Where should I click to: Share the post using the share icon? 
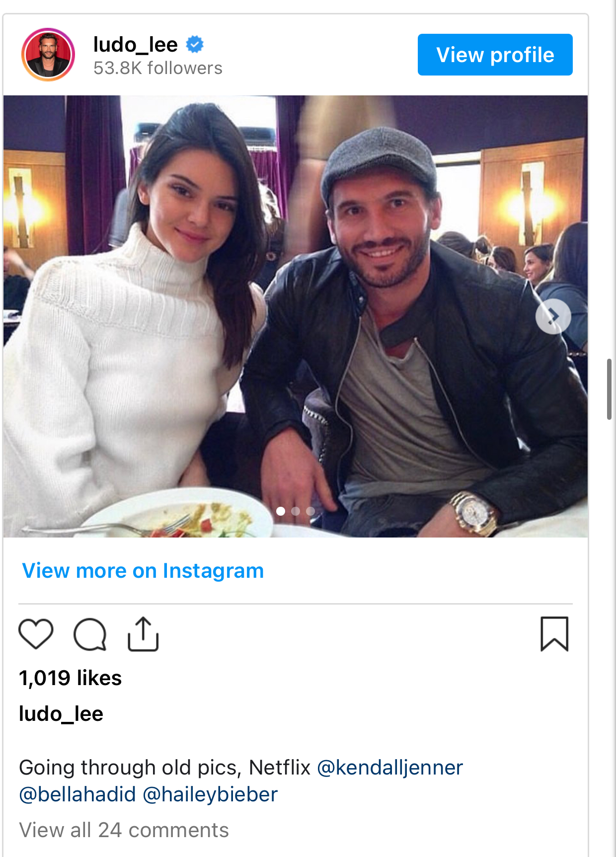click(143, 634)
